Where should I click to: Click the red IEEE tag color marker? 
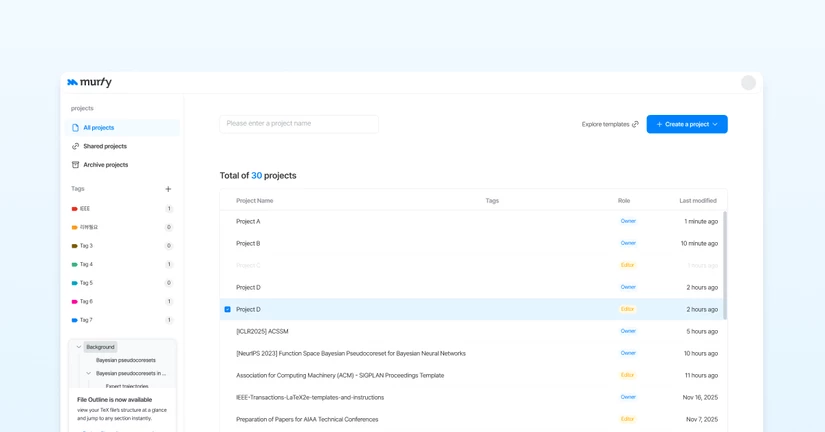[74, 209]
